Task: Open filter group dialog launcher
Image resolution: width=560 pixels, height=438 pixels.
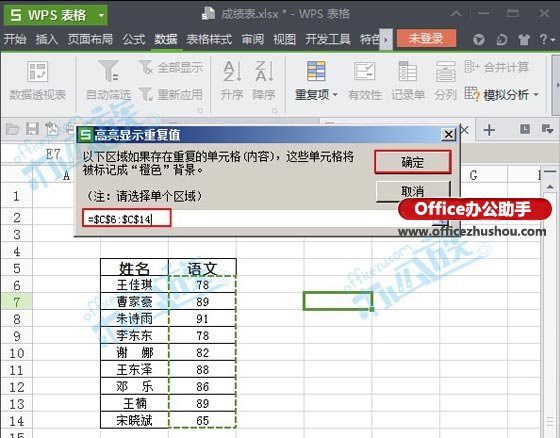Action: (x=200, y=110)
